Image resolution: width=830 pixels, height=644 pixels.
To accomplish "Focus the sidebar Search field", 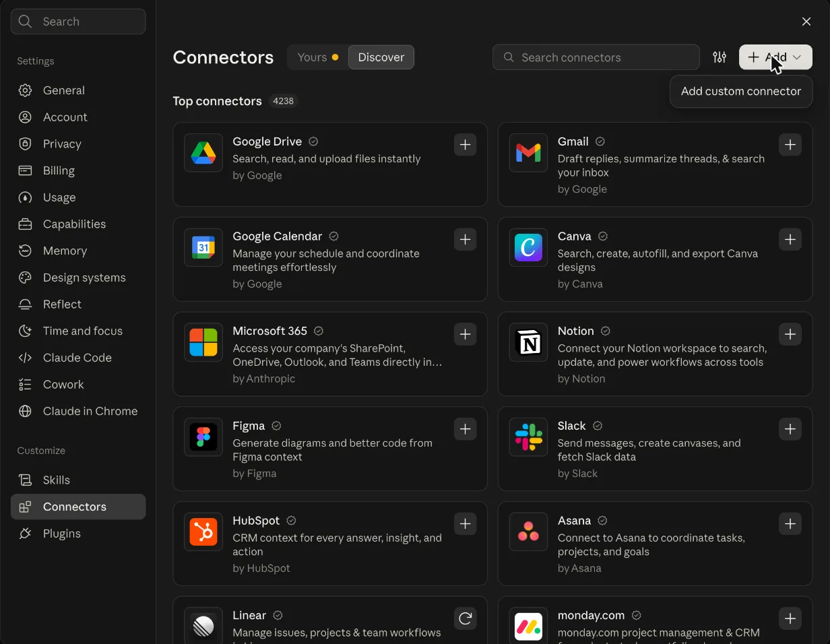I will 78,22.
